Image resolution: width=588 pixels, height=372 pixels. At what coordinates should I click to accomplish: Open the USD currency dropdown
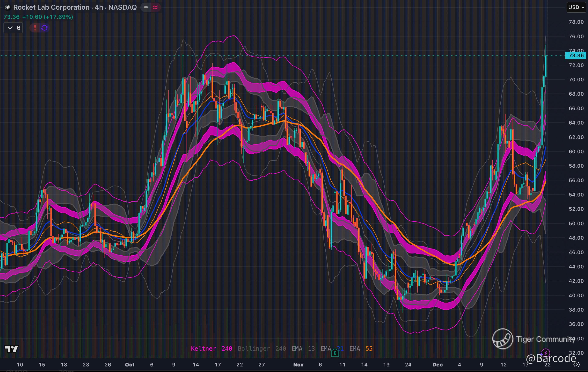[x=576, y=7]
